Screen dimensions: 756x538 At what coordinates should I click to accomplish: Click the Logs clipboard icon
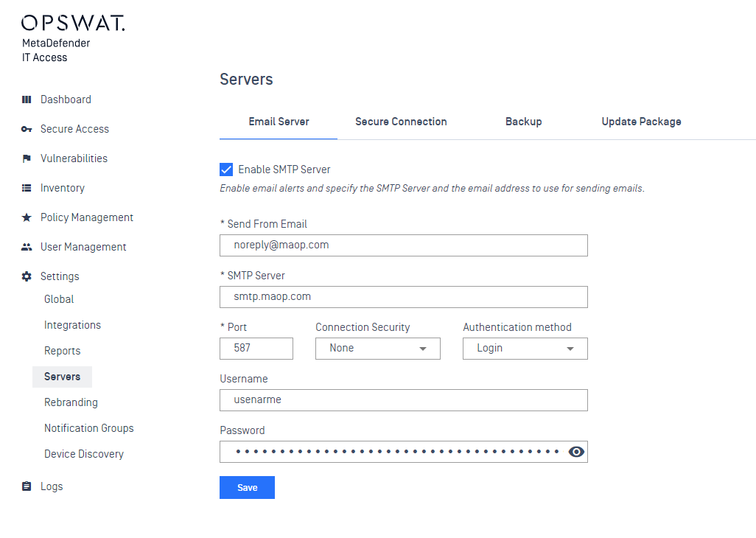point(27,486)
